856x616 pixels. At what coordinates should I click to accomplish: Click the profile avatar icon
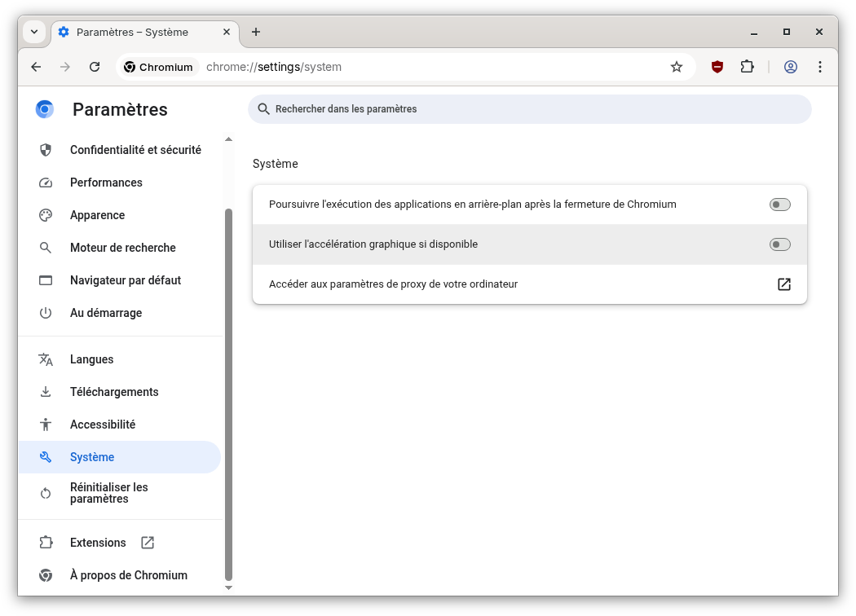click(x=790, y=67)
